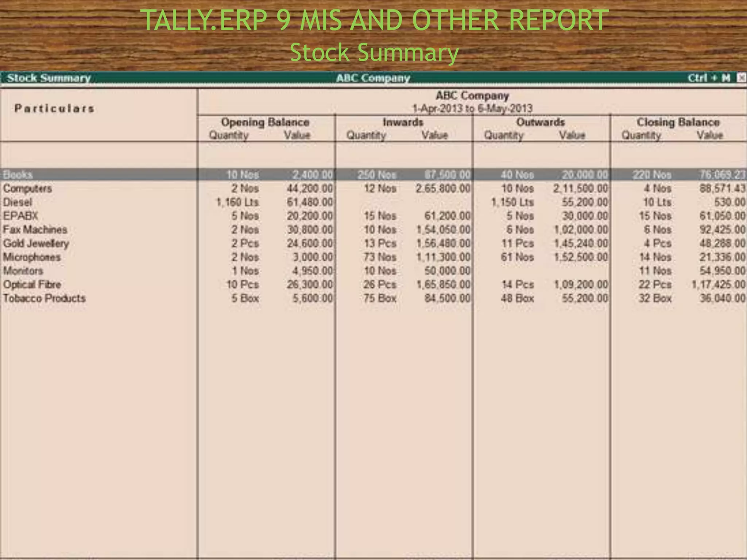This screenshot has height=560, width=747.
Task: Select the Gold Jewellery stock item
Action: [36, 244]
